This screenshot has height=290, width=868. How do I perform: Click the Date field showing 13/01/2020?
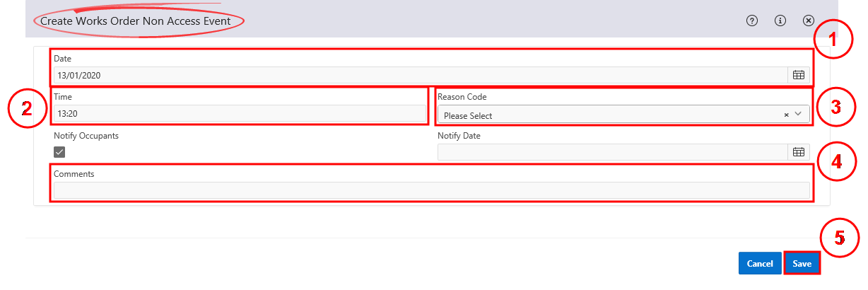417,75
